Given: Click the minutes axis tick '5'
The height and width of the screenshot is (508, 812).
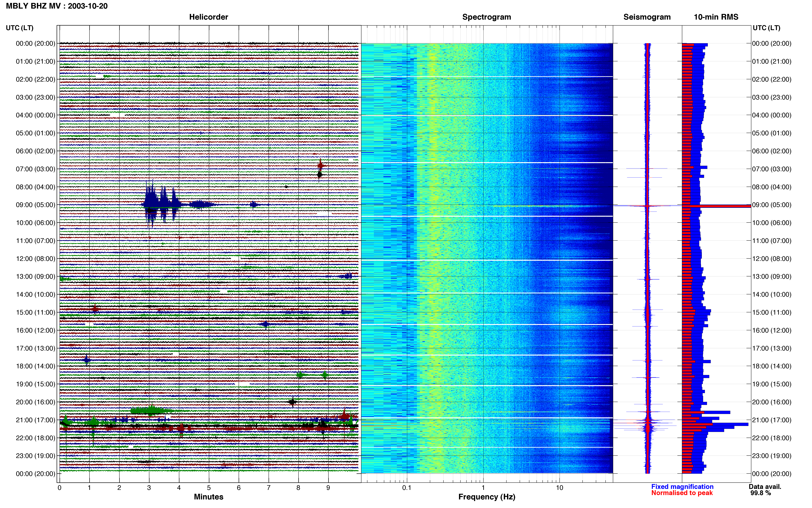Looking at the screenshot, I should click(x=209, y=487).
